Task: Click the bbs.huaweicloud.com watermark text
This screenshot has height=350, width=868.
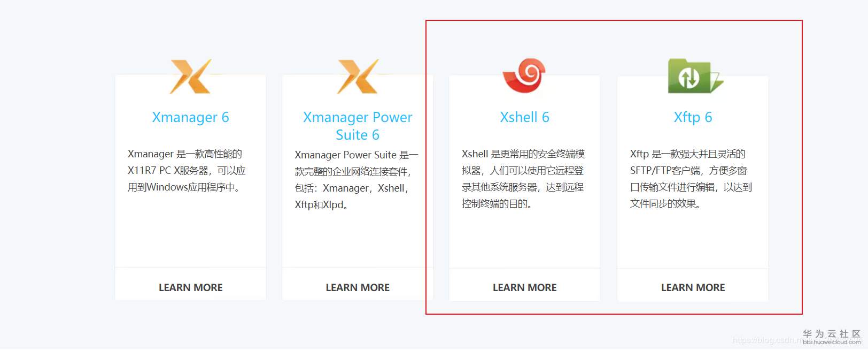Action: (832, 342)
